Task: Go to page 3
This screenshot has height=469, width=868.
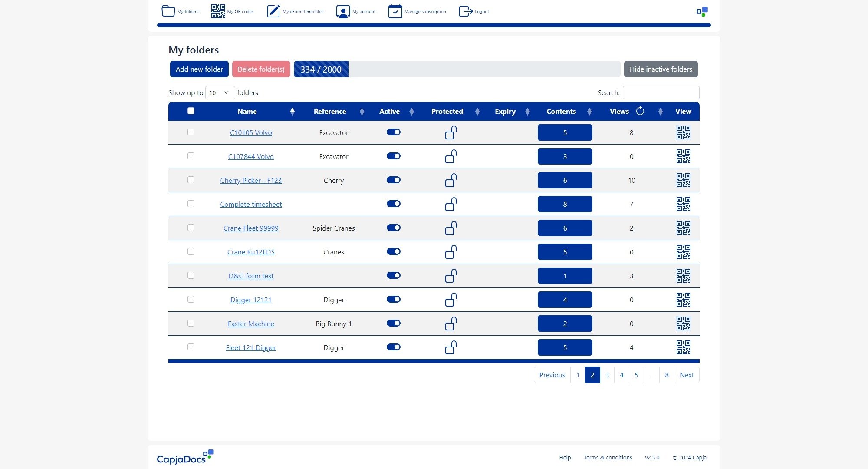Action: [x=607, y=375]
